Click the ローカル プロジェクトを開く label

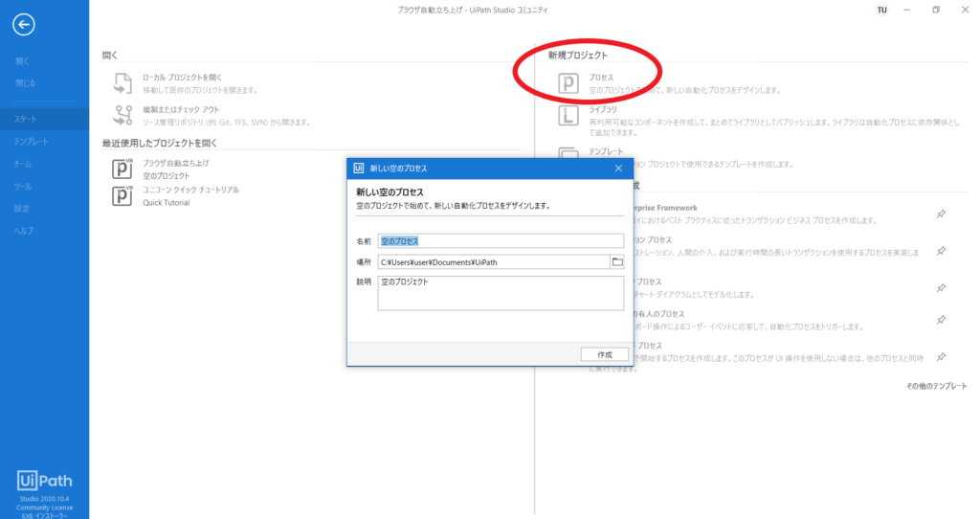(182, 78)
